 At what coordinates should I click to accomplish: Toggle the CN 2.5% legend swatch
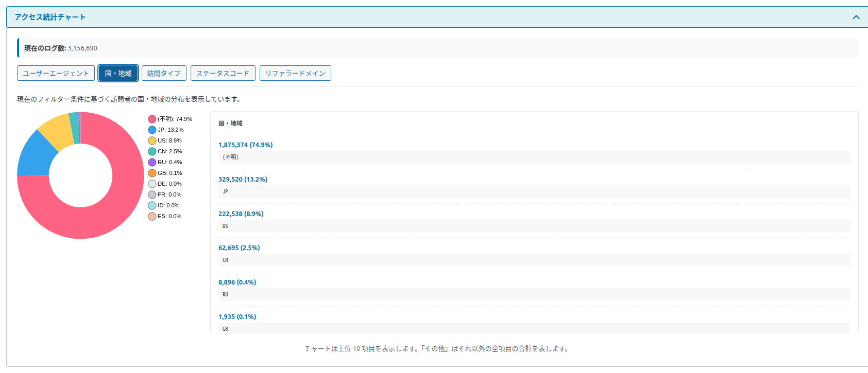point(152,151)
